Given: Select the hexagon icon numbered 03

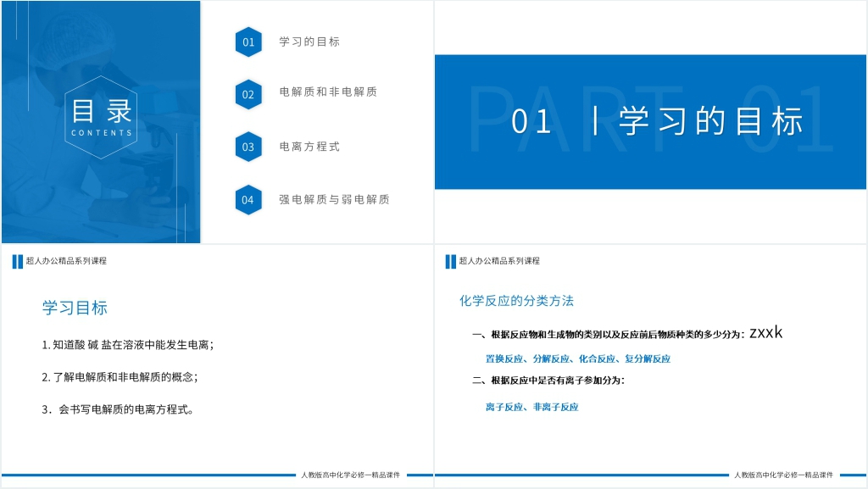Looking at the screenshot, I should point(248,147).
